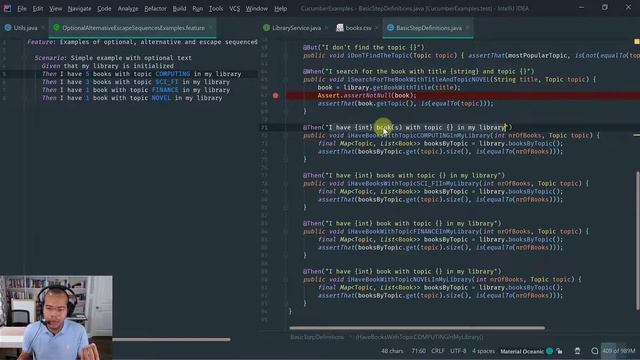This screenshot has width=640, height=360.
Task: Collapse the iDontFindTheTopic method fold
Action: coord(285,56)
